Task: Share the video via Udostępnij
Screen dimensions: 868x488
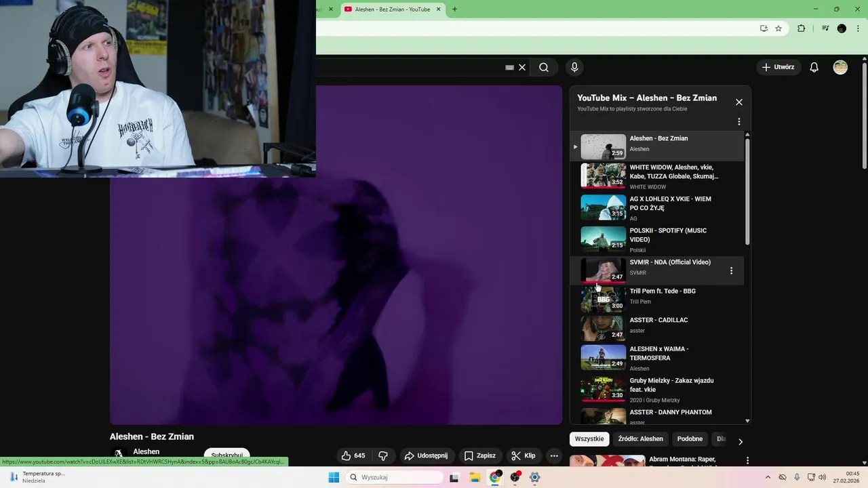Action: [426, 455]
